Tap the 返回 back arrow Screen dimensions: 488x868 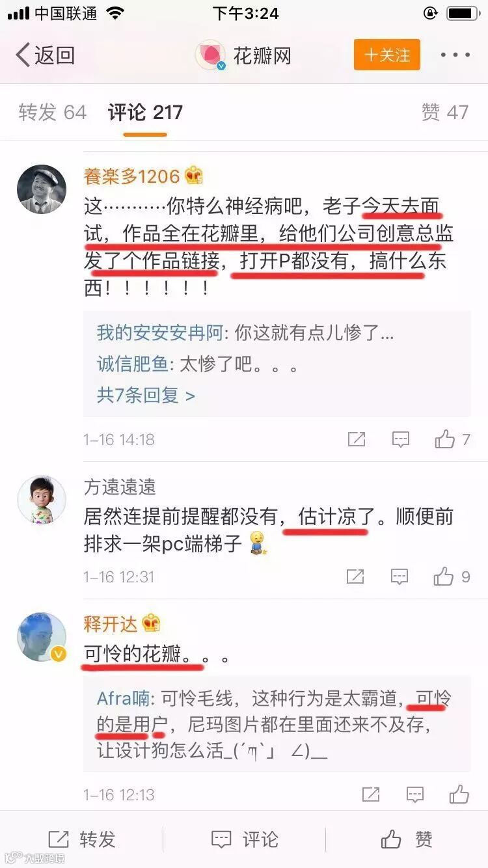pyautogui.click(x=44, y=55)
